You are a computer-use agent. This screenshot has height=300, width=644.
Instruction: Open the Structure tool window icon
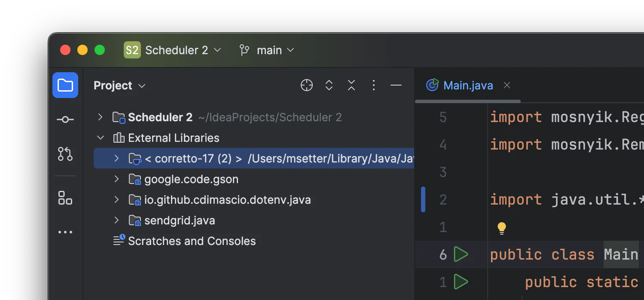point(65,198)
